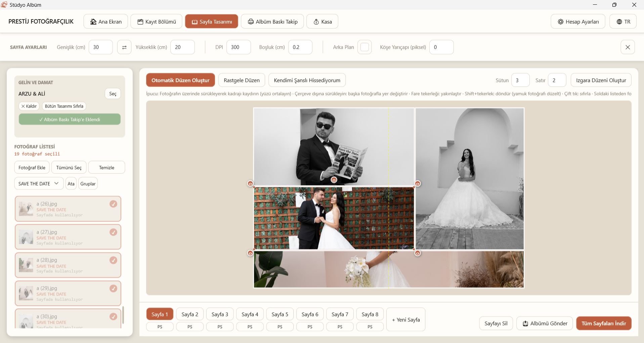Click Tüm Sayfaları İndir button
Viewport: 644px width, 343px height.
pyautogui.click(x=604, y=323)
